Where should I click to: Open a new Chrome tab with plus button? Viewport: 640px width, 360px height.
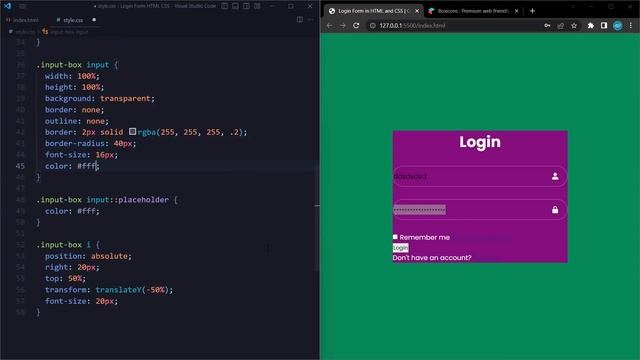(532, 11)
